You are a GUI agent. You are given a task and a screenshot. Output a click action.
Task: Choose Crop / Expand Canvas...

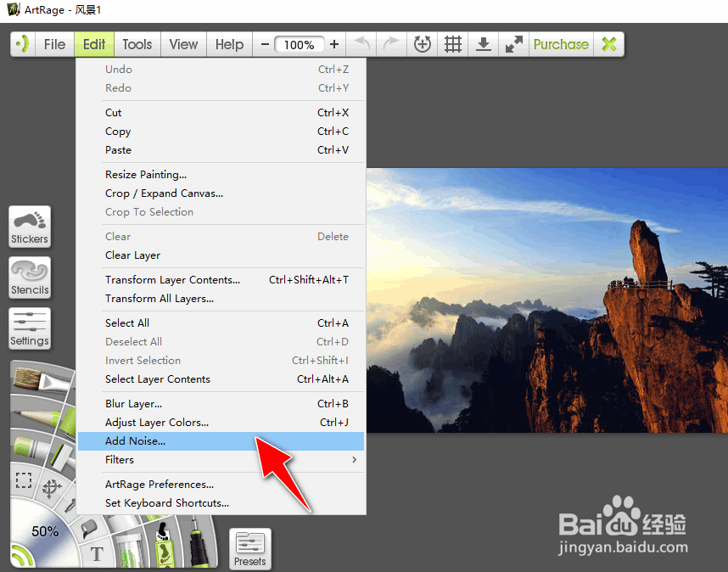221,193
